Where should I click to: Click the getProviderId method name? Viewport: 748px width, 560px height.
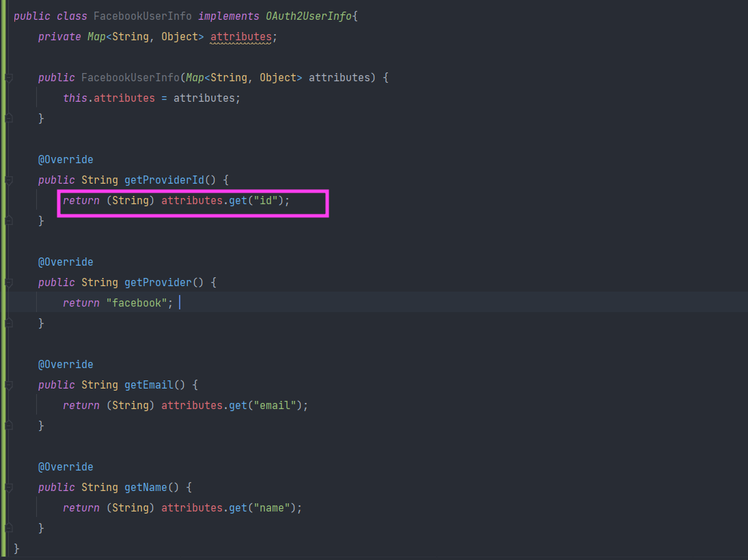pyautogui.click(x=164, y=180)
